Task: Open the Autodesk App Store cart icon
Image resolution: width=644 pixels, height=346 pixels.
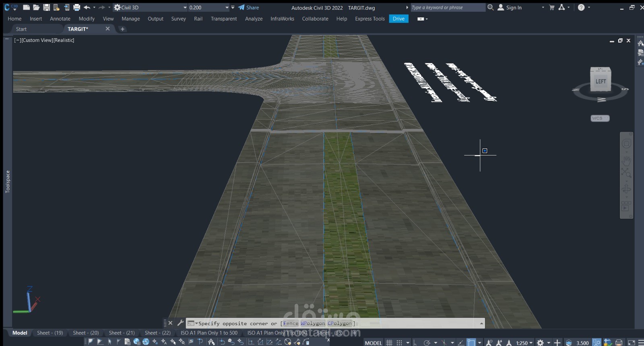Action: pos(551,7)
